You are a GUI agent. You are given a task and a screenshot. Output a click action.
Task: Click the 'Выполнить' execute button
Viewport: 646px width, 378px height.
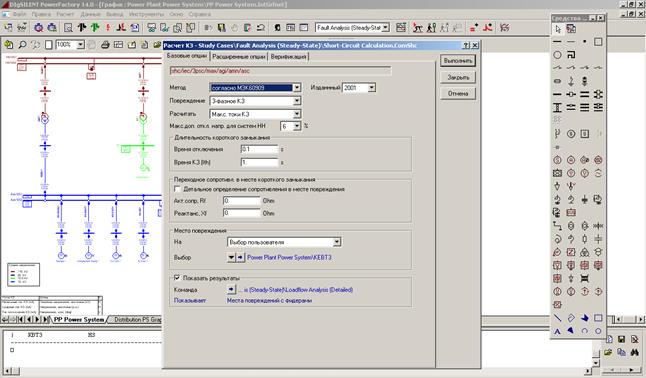point(458,61)
